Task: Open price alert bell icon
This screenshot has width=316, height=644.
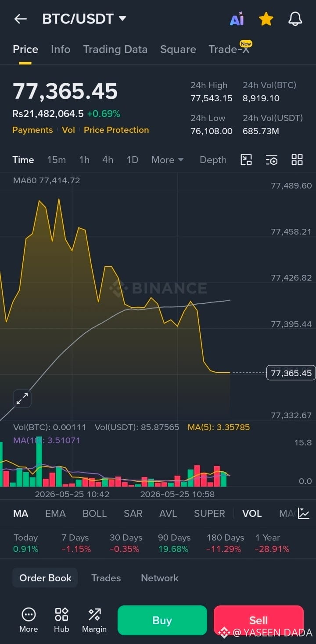Action: [295, 19]
